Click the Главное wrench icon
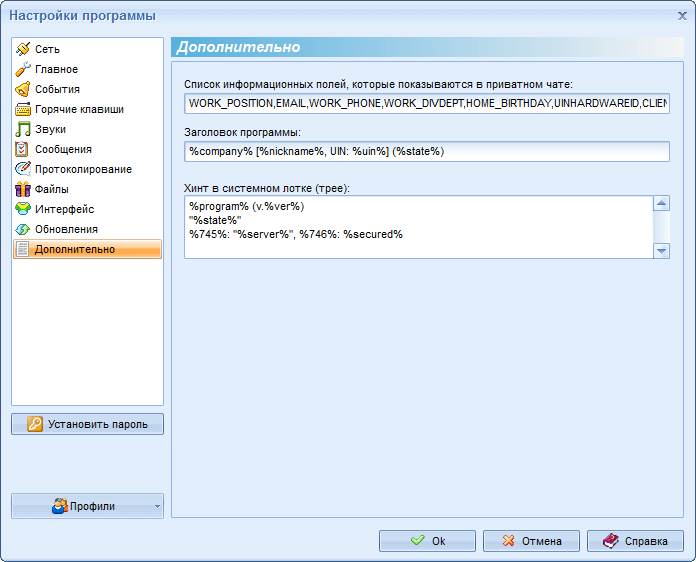The height and width of the screenshot is (562, 696). (x=23, y=69)
